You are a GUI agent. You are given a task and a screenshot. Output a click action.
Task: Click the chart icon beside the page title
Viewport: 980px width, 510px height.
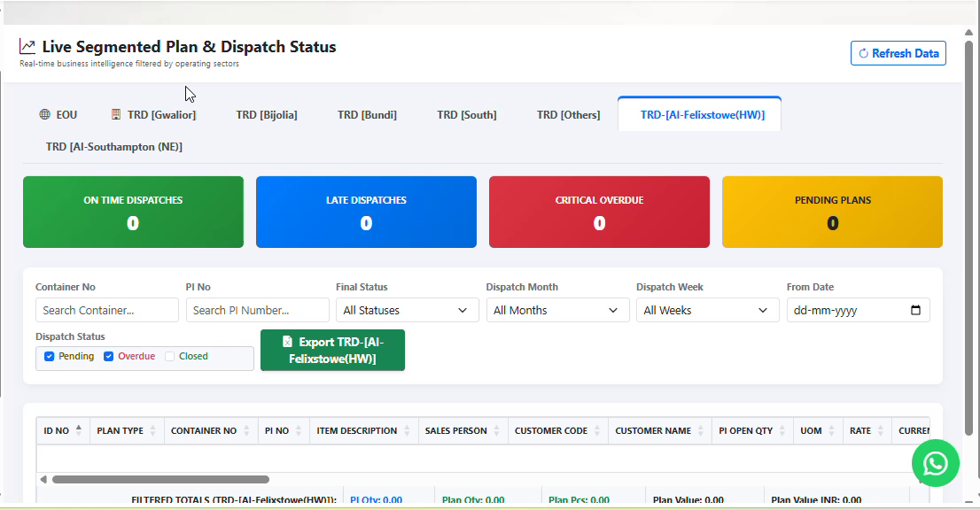[x=27, y=46]
